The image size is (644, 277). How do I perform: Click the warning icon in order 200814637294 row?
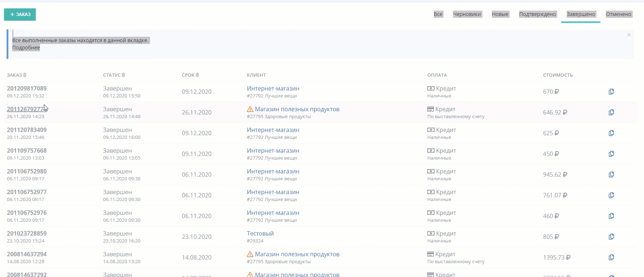pos(250,254)
